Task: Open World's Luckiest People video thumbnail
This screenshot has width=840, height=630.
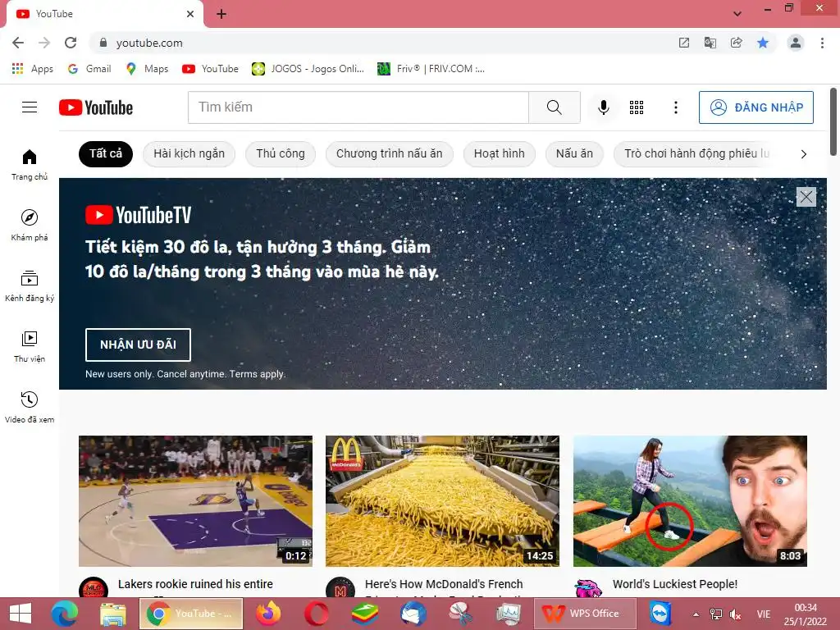Action: coord(690,501)
